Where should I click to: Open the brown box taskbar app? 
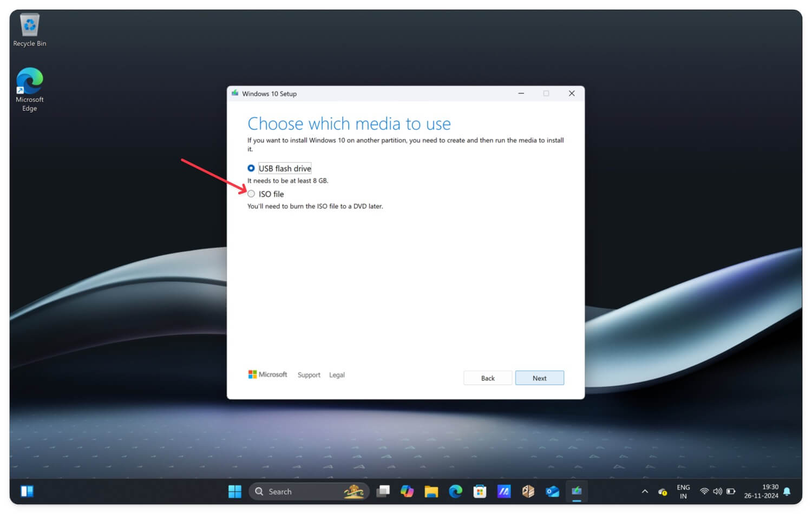[528, 491]
